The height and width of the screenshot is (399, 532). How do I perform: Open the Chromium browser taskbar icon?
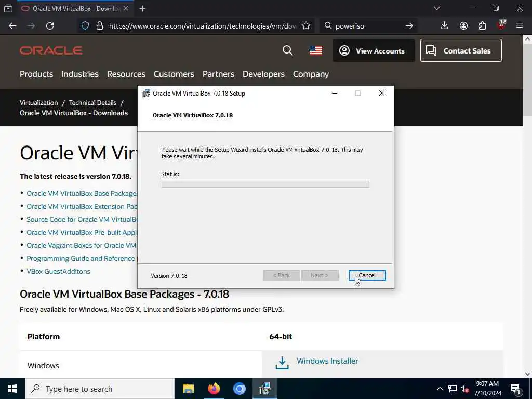239,389
